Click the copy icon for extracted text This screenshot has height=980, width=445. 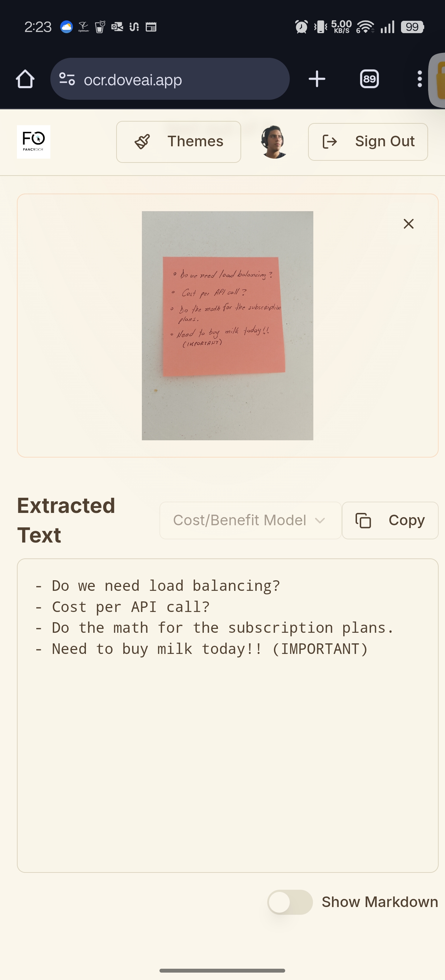click(363, 520)
